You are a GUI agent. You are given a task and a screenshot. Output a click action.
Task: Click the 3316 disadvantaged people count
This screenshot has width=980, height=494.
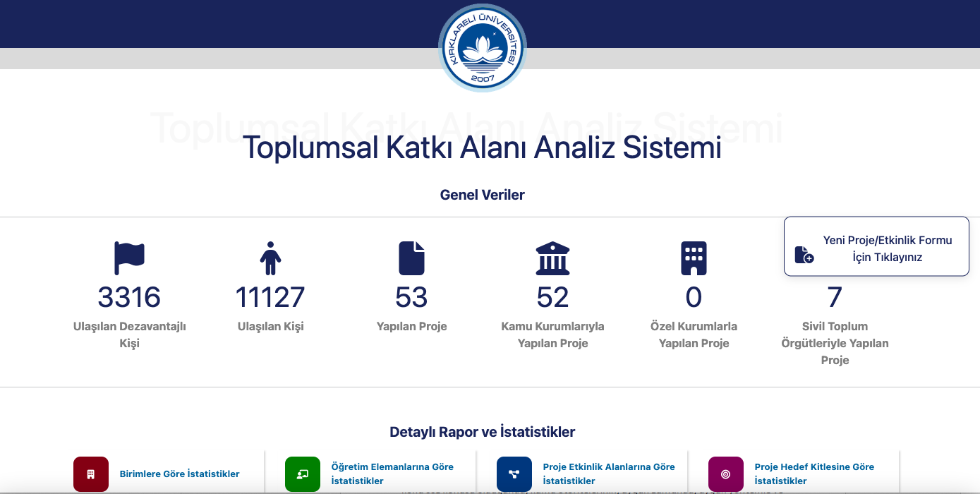pyautogui.click(x=129, y=298)
